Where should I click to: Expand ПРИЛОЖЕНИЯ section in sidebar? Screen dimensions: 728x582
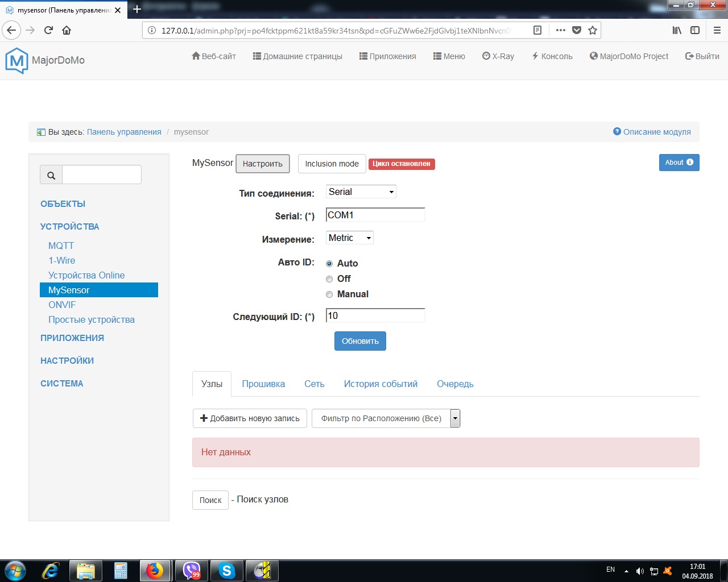(72, 338)
